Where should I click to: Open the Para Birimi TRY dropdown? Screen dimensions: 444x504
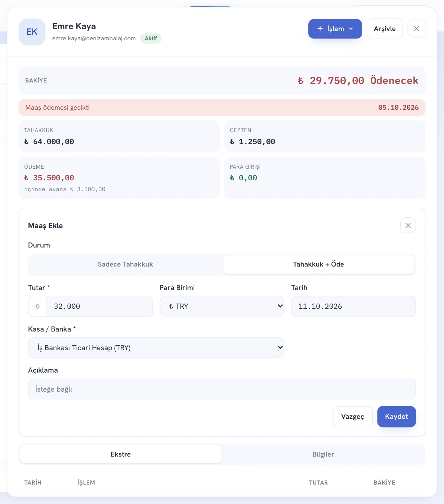coord(222,307)
